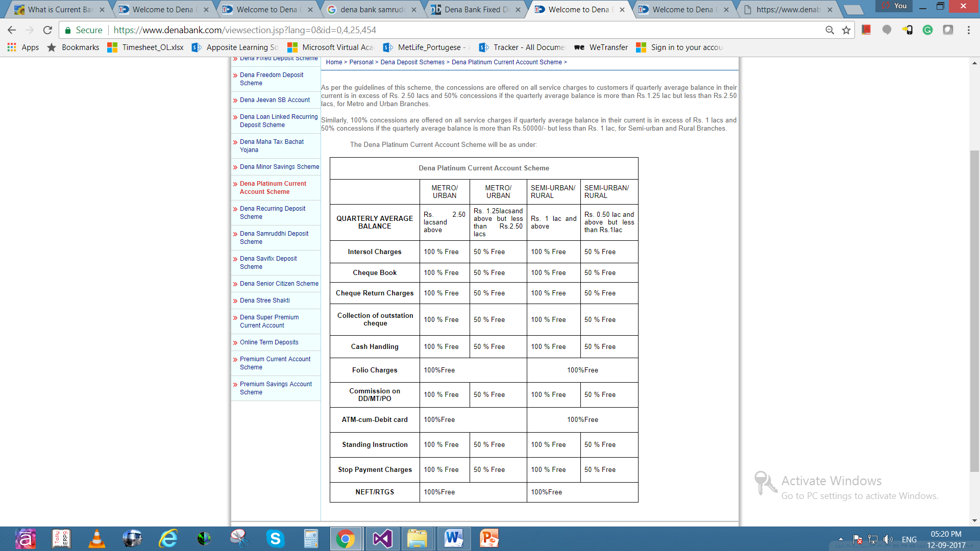Open Dena Savifix Deposit Scheme link
Screen dimensions: 980x551
click(x=268, y=263)
